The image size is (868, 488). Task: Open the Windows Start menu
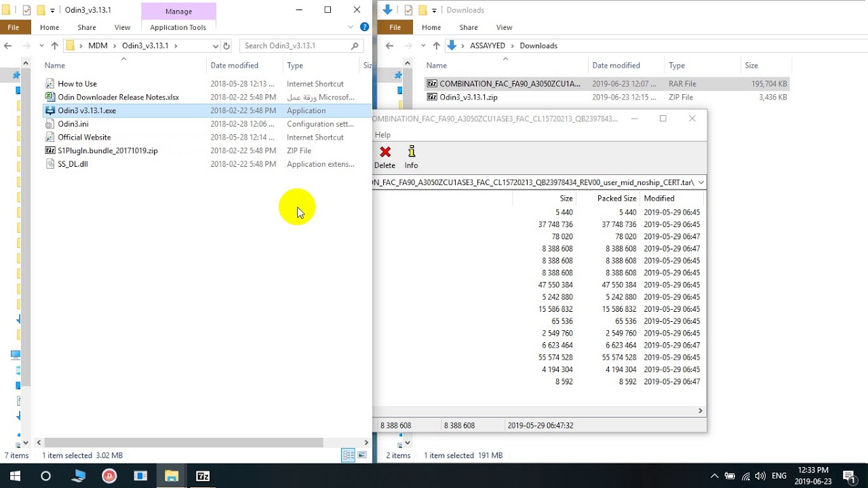click(15, 476)
